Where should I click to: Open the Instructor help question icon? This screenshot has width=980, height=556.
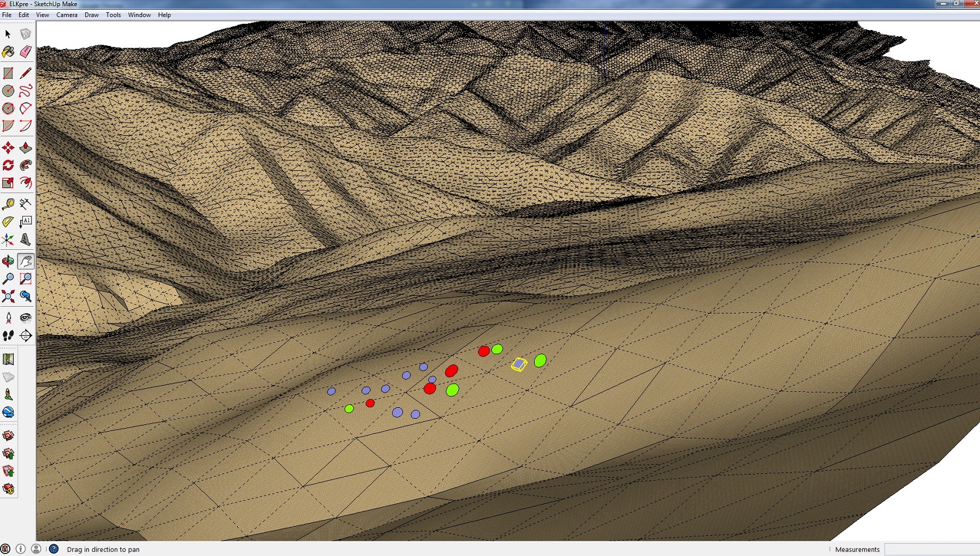coord(54,549)
